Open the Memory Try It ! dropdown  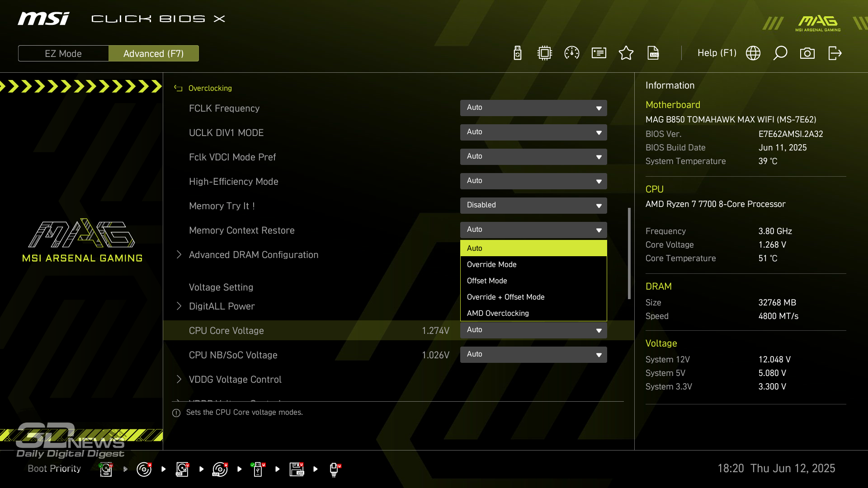(x=533, y=206)
